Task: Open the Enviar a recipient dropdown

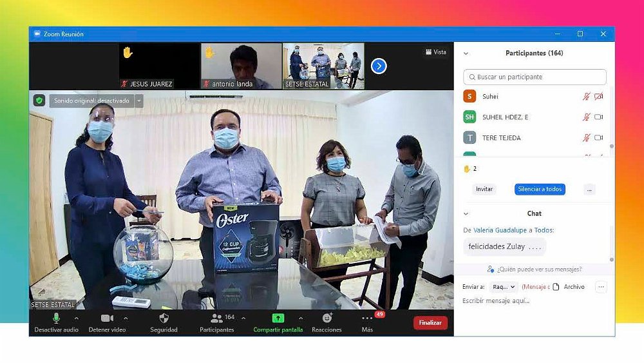Action: point(504,287)
